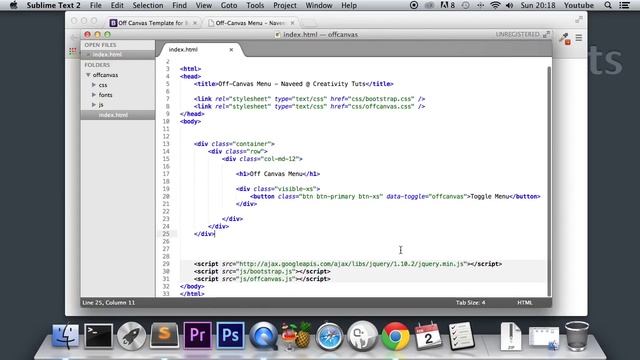640x360 pixels.
Task: Click Line 25, Column 11 status text
Action: pos(109,302)
